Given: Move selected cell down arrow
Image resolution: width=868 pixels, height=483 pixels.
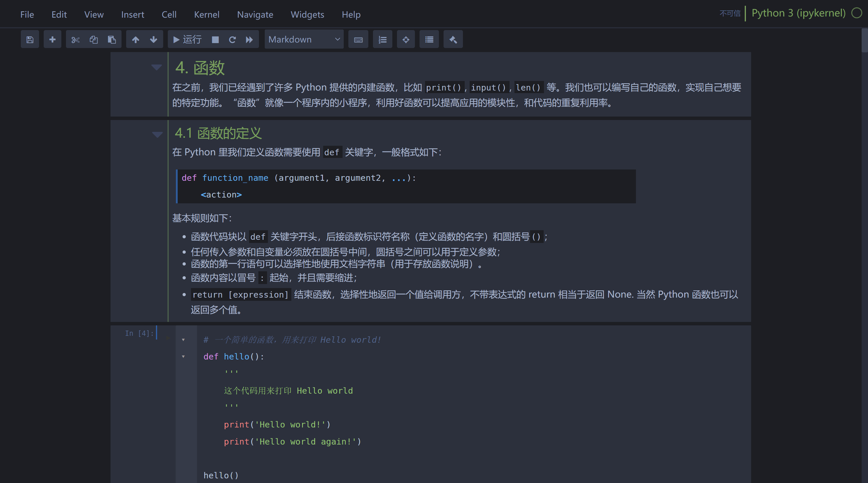Looking at the screenshot, I should click(154, 40).
